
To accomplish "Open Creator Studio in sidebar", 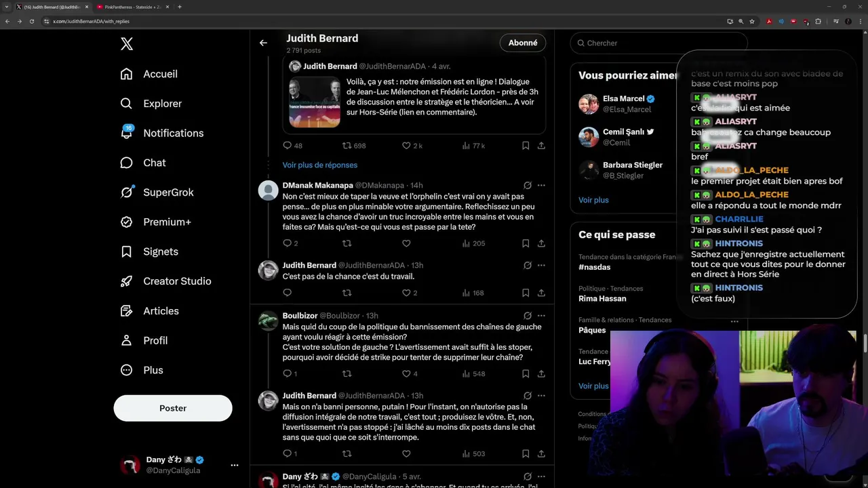I will tap(165, 281).
